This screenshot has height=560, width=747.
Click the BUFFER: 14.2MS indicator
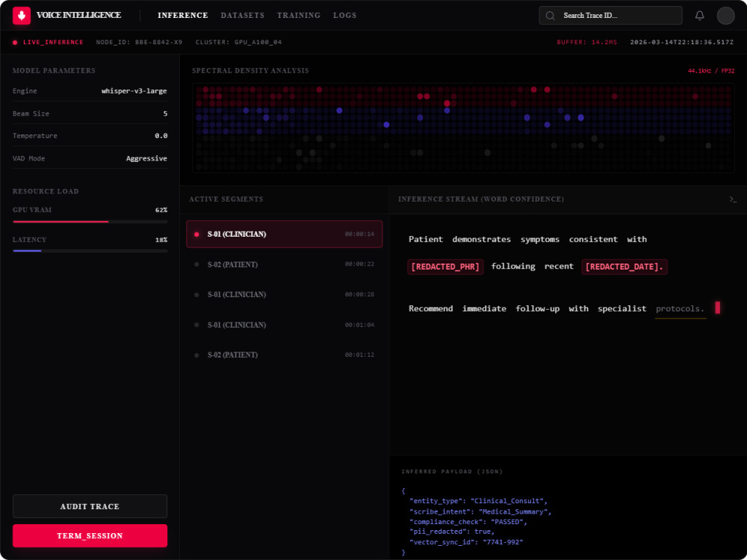pos(587,43)
